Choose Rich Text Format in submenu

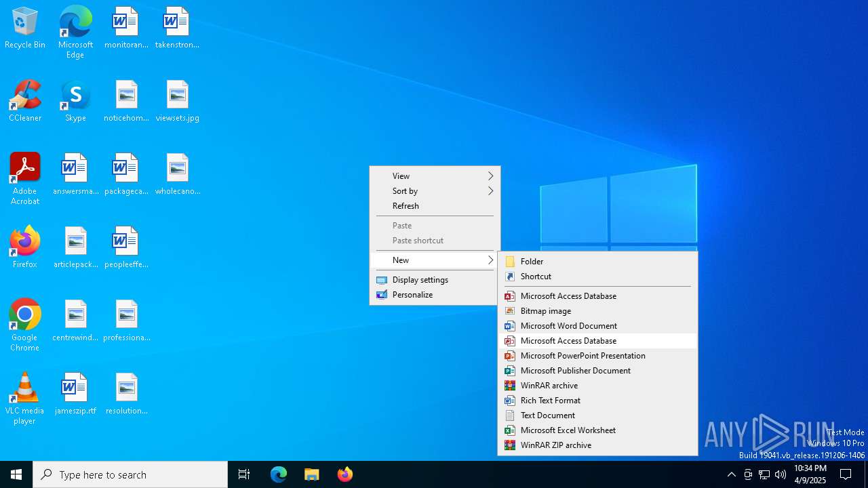pos(597,401)
